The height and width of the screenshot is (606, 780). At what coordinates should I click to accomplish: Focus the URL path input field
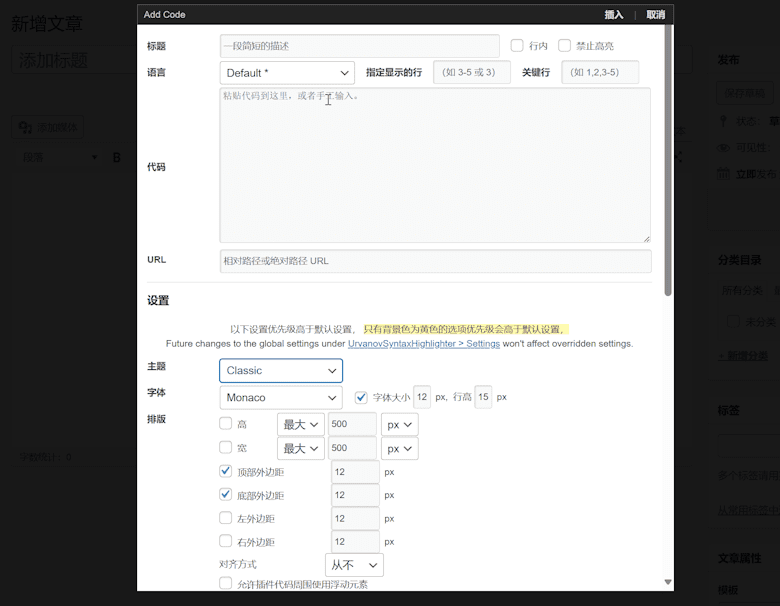click(x=435, y=261)
